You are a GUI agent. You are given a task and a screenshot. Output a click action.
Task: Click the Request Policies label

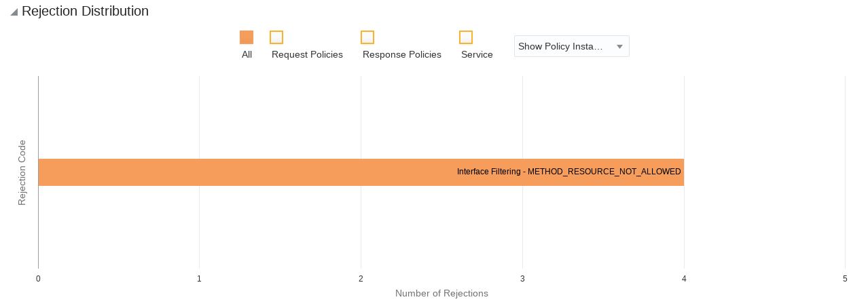[307, 55]
